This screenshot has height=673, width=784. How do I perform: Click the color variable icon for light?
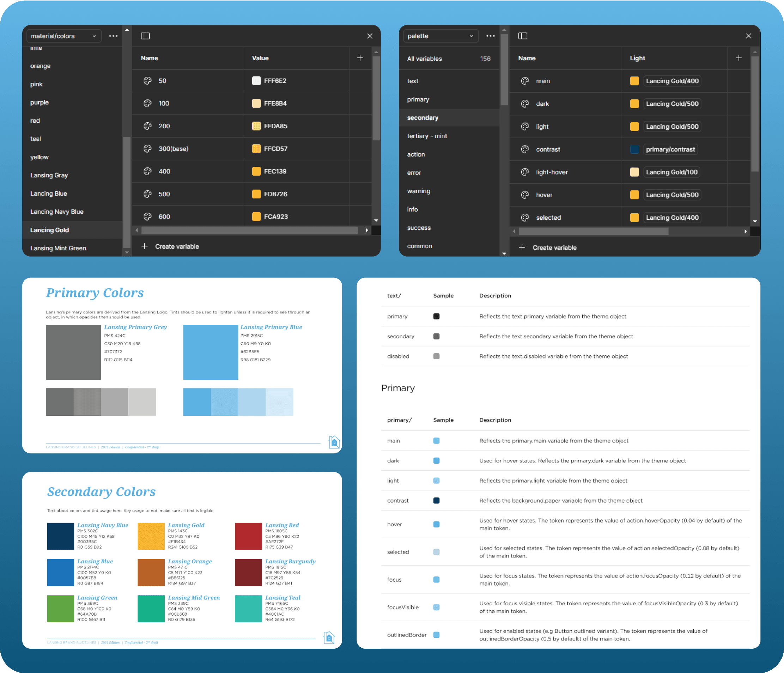525,126
